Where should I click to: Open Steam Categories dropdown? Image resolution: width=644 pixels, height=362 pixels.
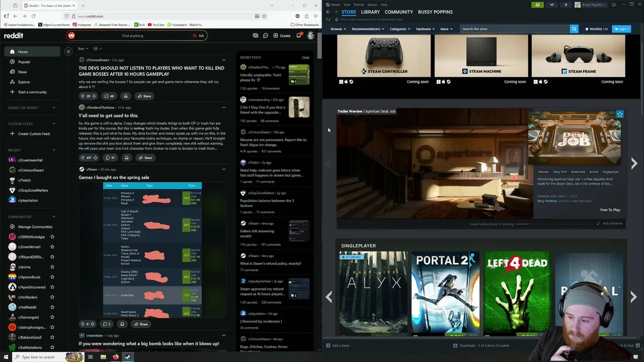[x=400, y=29]
